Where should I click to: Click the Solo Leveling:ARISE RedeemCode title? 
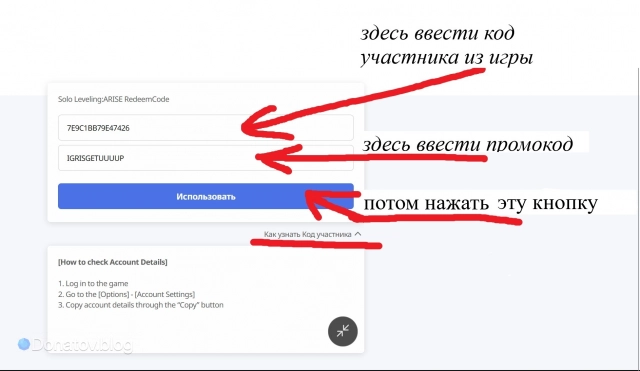[113, 99]
